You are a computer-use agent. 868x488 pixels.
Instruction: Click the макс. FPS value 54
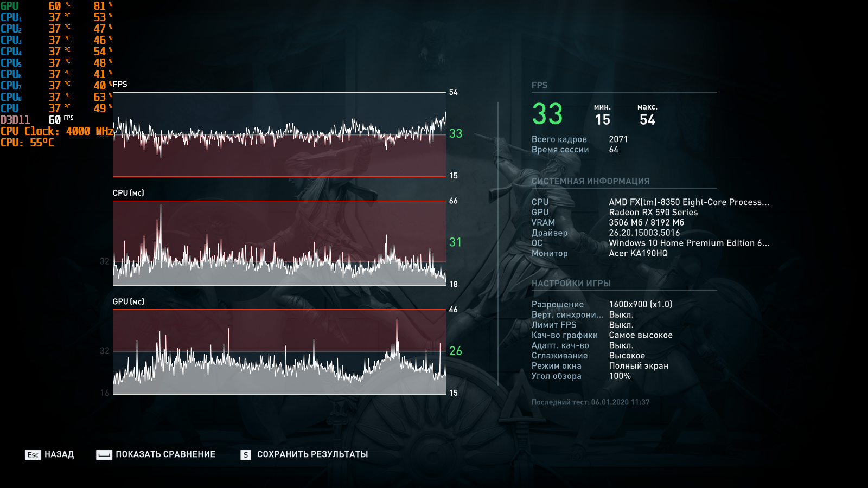pyautogui.click(x=647, y=120)
